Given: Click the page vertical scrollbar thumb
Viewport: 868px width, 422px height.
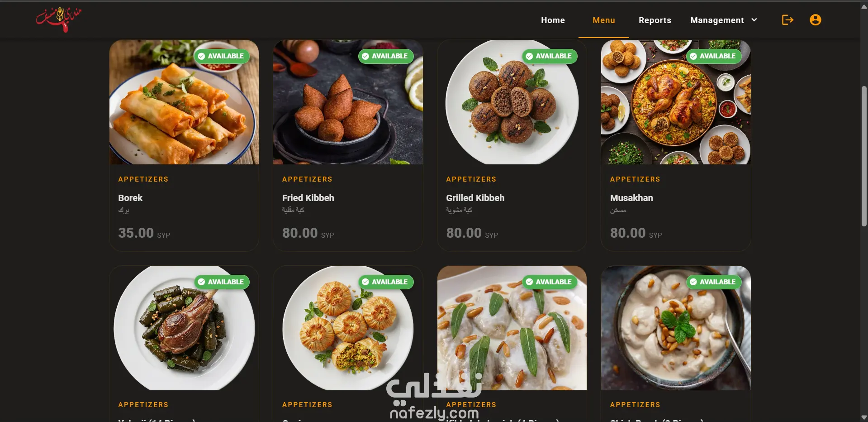Looking at the screenshot, I should coord(863,156).
